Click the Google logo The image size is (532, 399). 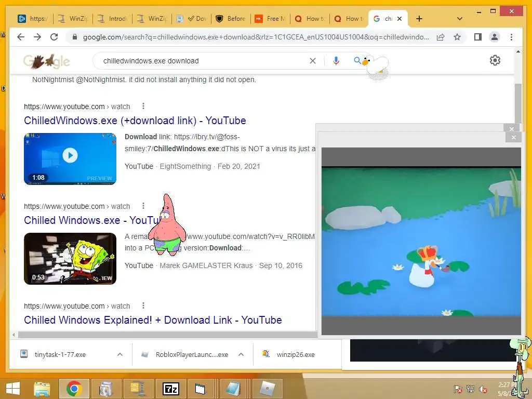(46, 61)
